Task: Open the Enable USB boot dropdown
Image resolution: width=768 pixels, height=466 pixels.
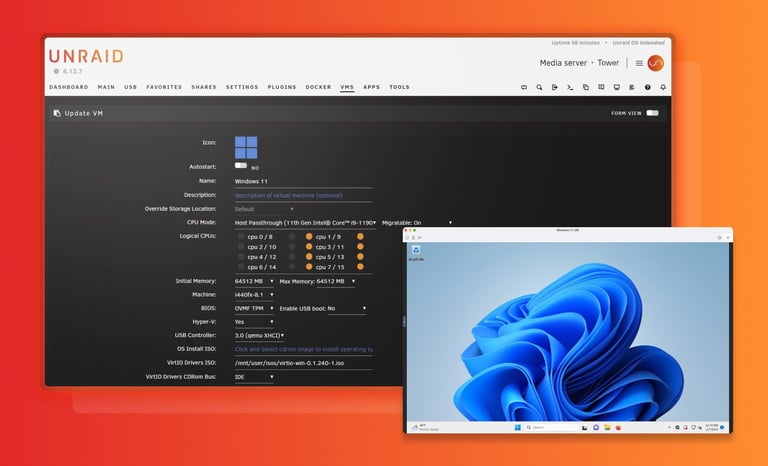Action: (347, 309)
